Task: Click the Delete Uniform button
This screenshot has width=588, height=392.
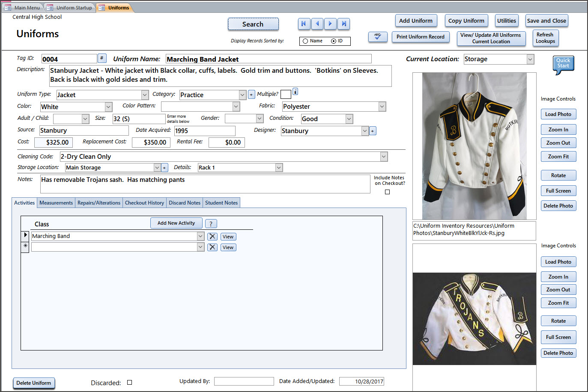Action: 34,383
